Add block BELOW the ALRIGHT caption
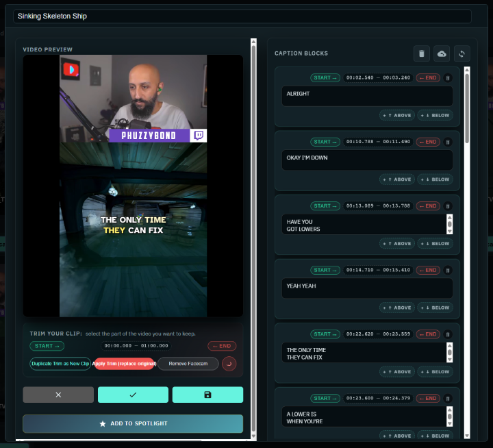 (x=435, y=116)
